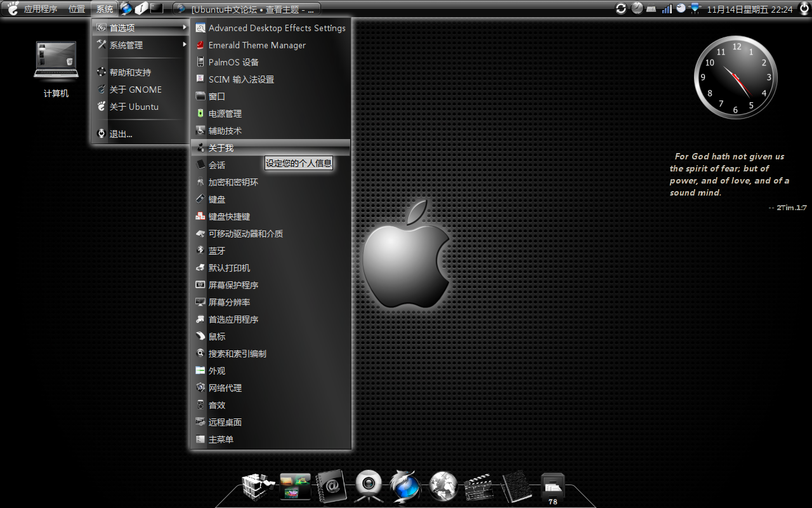The image size is (812, 508).
Task: Open 帮助和支持 from System menu
Action: coord(141,72)
